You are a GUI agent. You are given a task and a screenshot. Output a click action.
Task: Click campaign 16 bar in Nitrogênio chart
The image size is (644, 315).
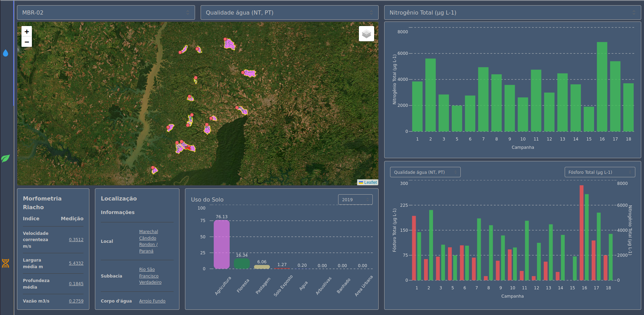pos(602,87)
